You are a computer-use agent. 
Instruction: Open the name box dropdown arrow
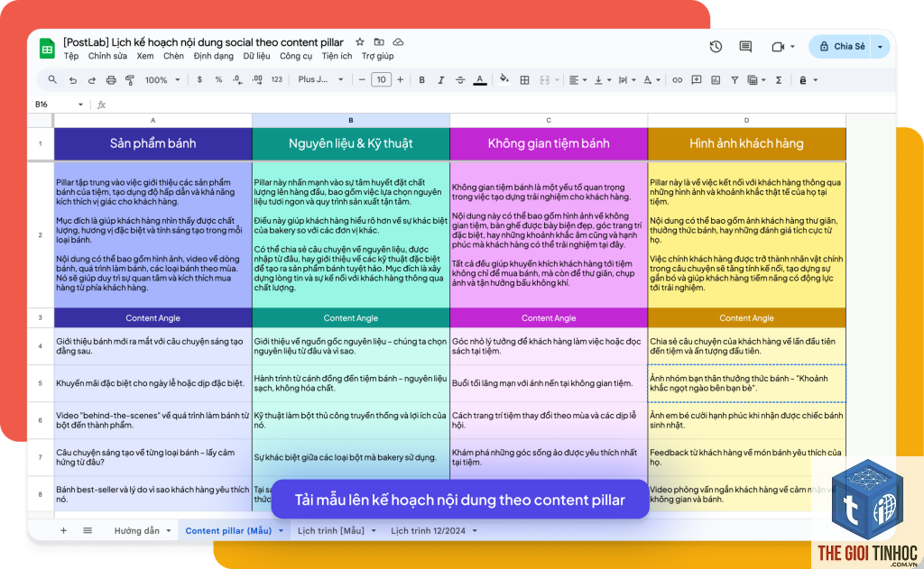80,105
